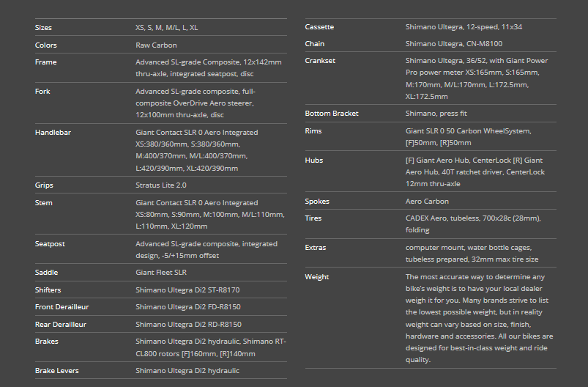Click the Sizes spec label
This screenshot has width=588, height=387.
pos(43,27)
